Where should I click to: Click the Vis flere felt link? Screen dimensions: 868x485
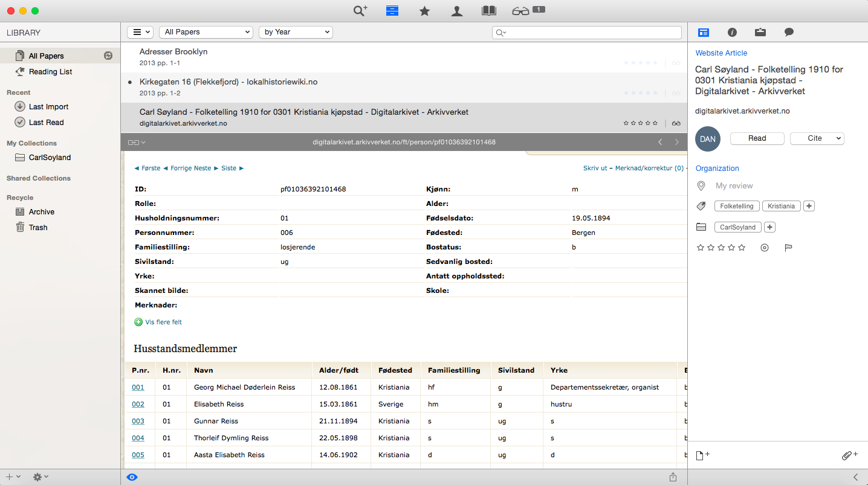coord(163,322)
